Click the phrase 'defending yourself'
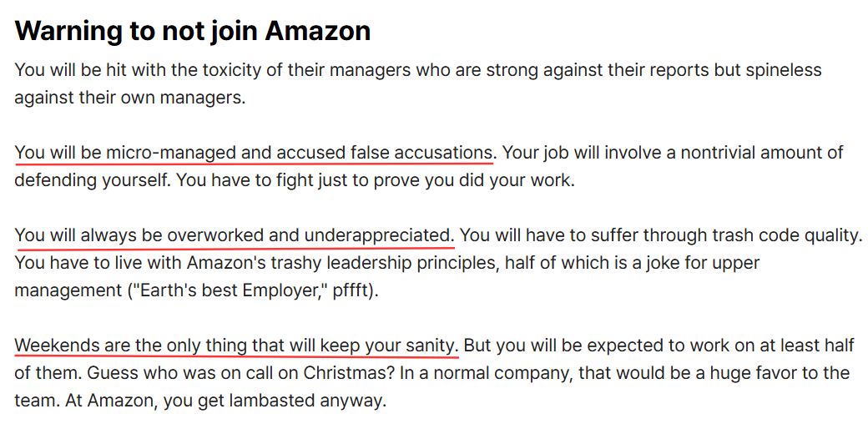The image size is (868, 429). 91,180
